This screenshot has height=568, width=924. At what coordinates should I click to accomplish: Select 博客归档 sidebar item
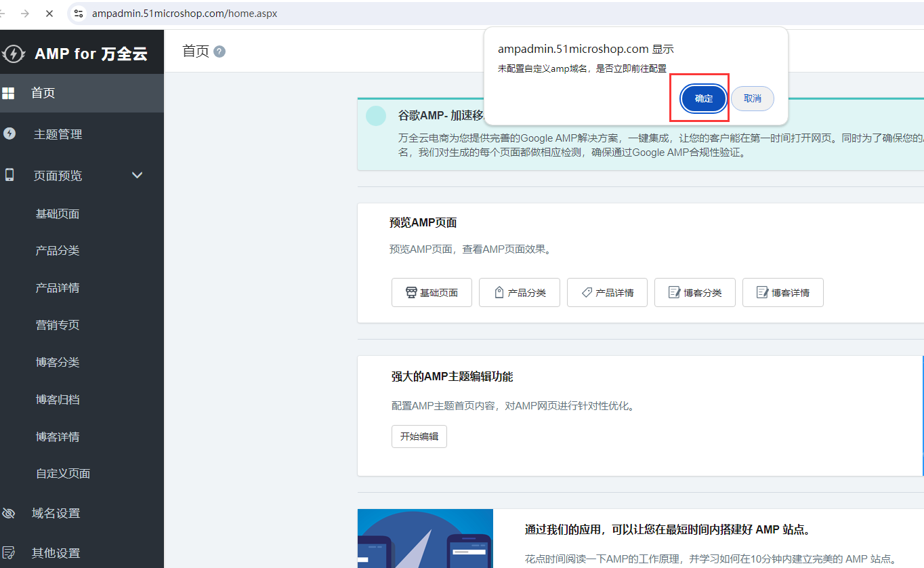coord(58,399)
